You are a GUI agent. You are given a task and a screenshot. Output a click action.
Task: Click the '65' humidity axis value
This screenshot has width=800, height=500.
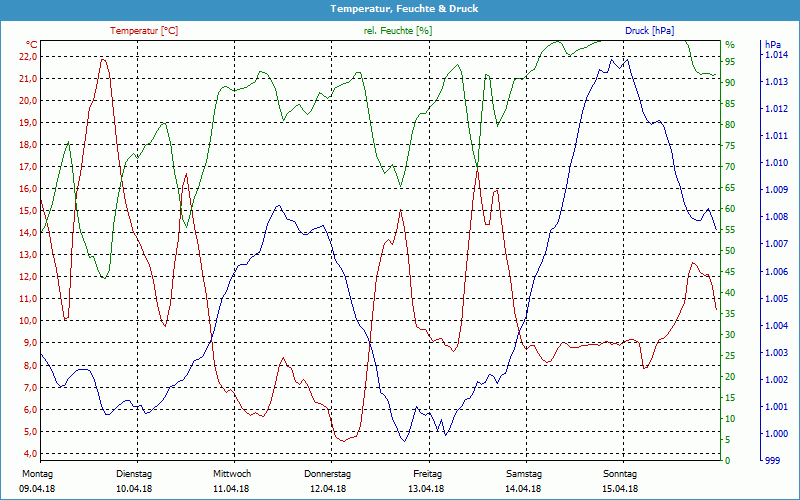(x=730, y=188)
